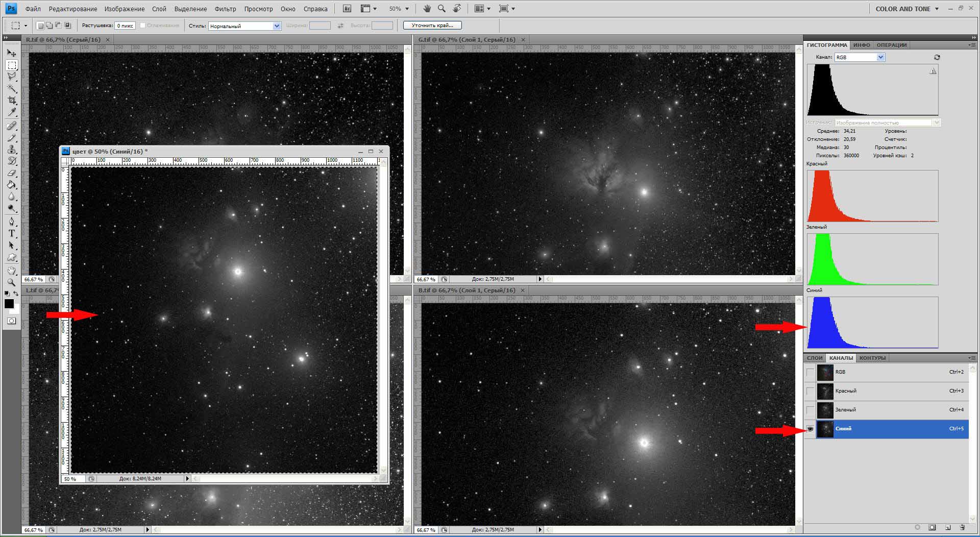Choose the Eraser tool
The width and height of the screenshot is (980, 537).
[12, 174]
